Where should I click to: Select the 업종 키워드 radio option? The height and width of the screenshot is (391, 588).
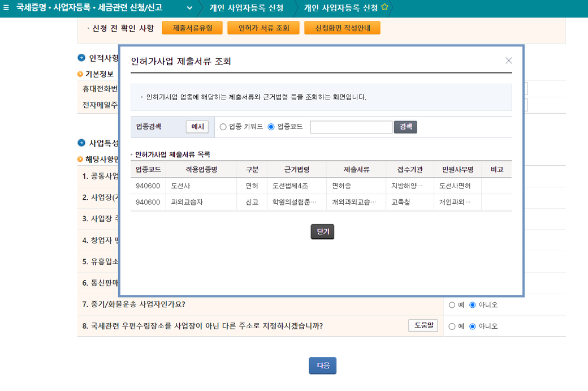(223, 127)
